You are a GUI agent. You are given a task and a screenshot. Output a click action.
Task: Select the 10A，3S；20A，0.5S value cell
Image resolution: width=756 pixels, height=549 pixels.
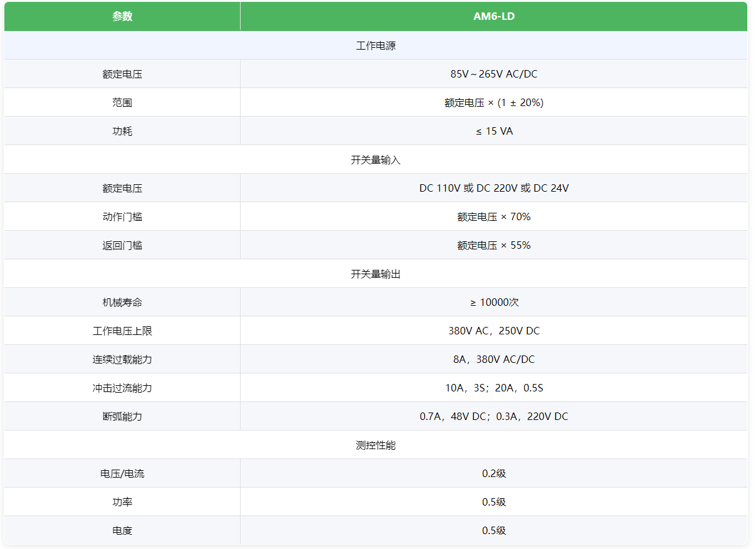[x=494, y=388]
